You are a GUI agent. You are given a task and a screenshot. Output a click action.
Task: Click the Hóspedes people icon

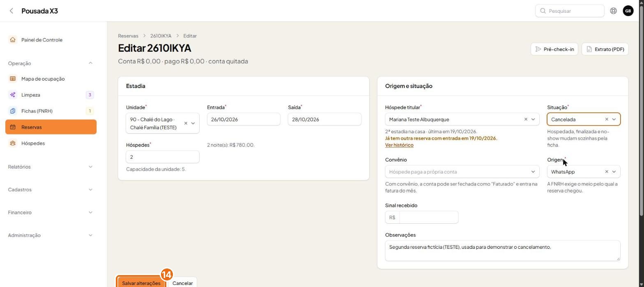[13, 143]
